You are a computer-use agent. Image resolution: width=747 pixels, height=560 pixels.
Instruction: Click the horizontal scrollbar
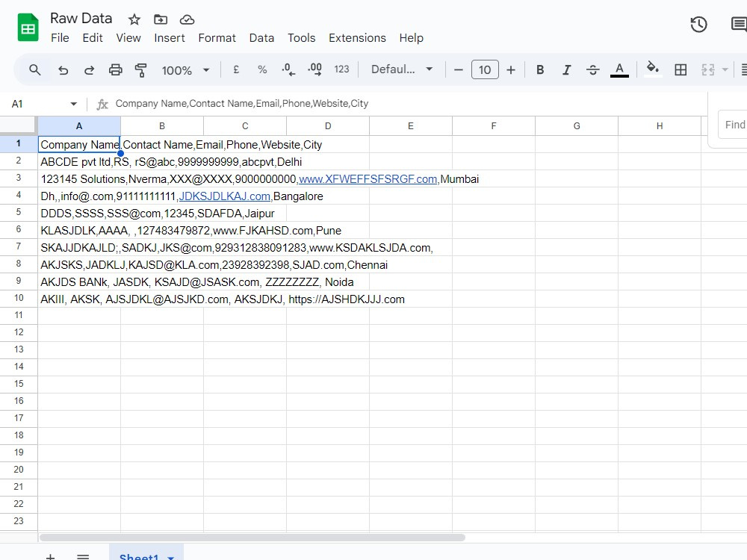[252, 538]
